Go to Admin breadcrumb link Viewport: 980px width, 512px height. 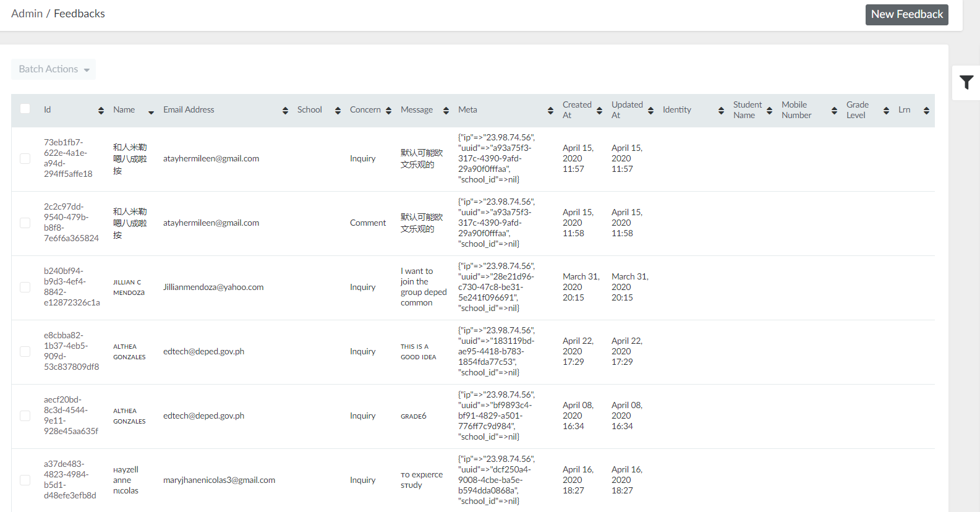(x=27, y=14)
